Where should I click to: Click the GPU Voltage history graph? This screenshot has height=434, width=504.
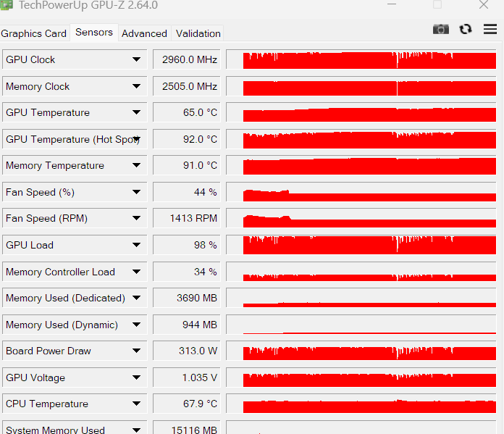[x=361, y=377]
